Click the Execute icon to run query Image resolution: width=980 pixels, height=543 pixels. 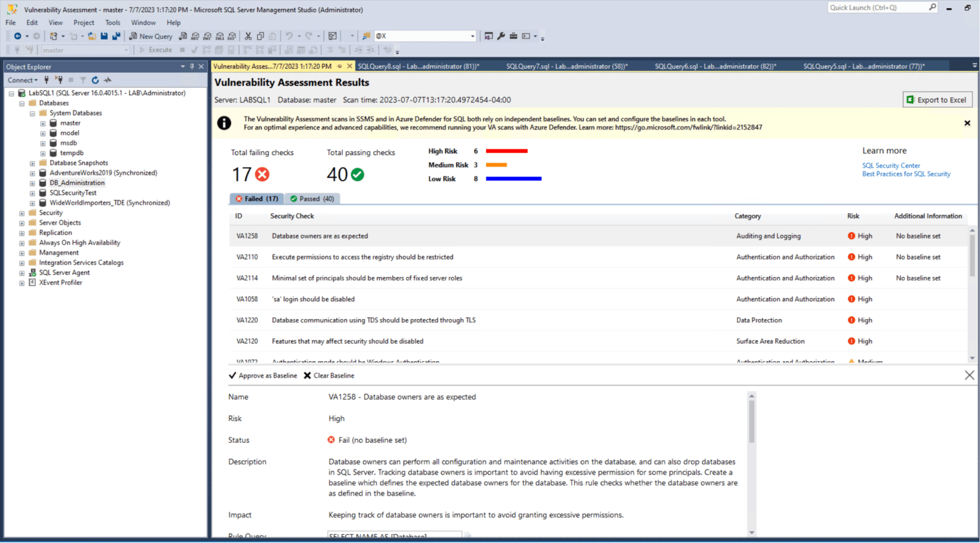click(x=154, y=50)
